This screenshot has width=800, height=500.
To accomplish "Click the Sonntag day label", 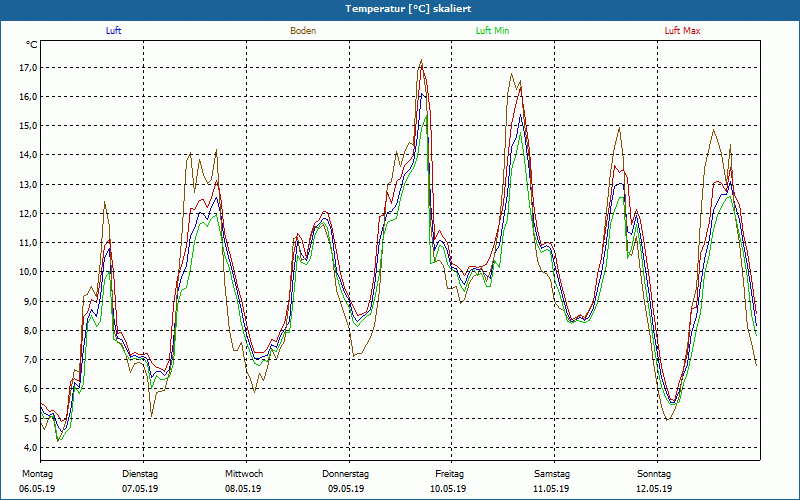I will coord(654,474).
